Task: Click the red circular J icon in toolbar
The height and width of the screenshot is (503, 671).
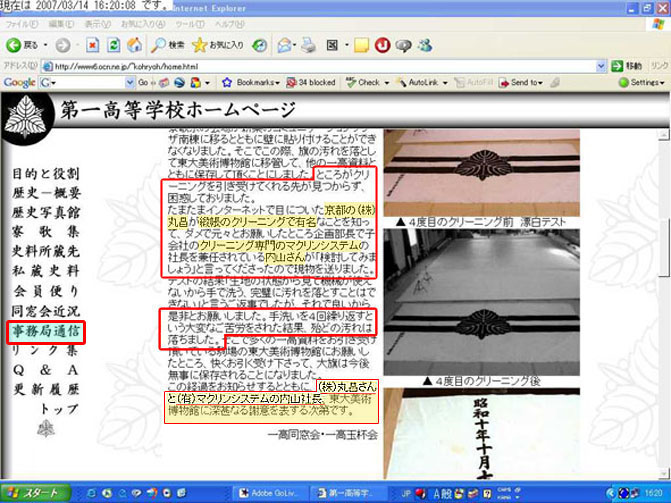Action: point(382,45)
